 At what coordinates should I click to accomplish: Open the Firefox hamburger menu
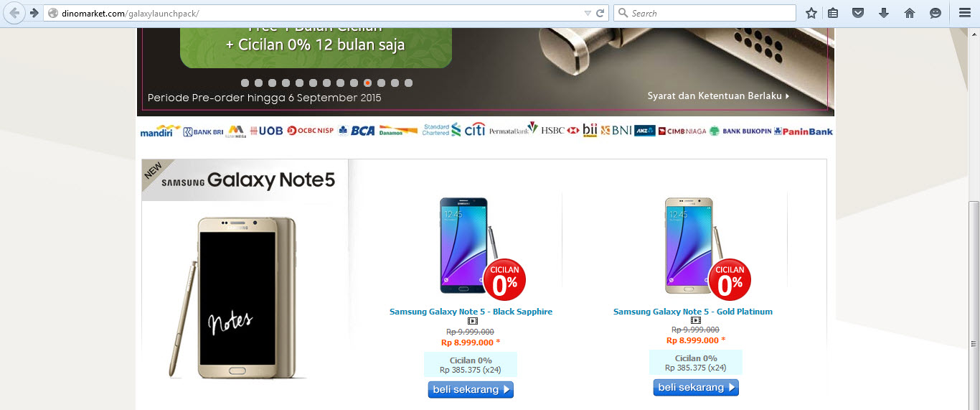pyautogui.click(x=964, y=13)
